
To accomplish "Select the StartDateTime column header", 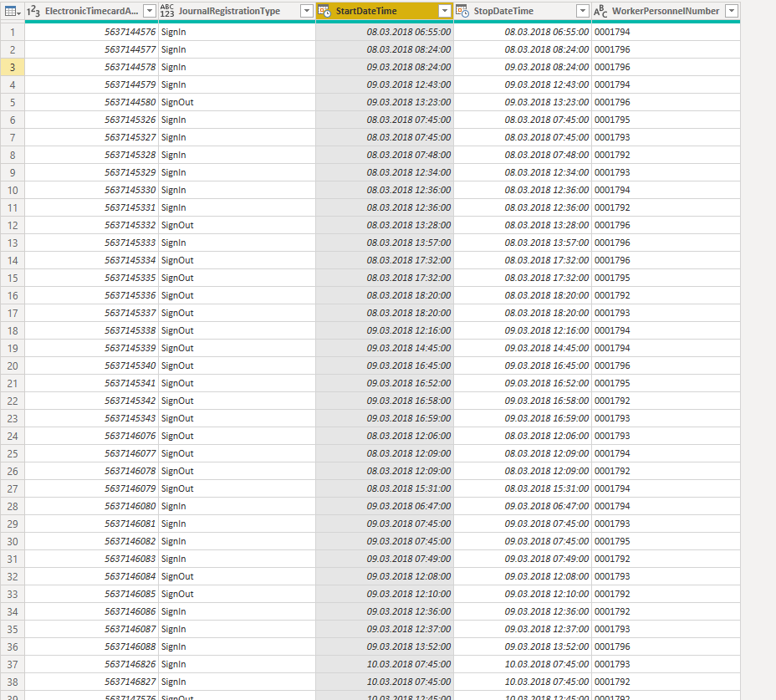I will (385, 11).
